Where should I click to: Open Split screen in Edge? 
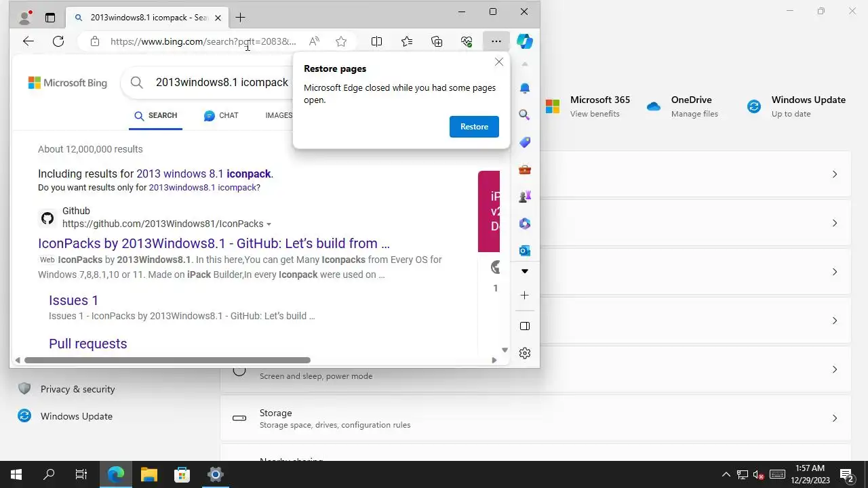click(377, 41)
